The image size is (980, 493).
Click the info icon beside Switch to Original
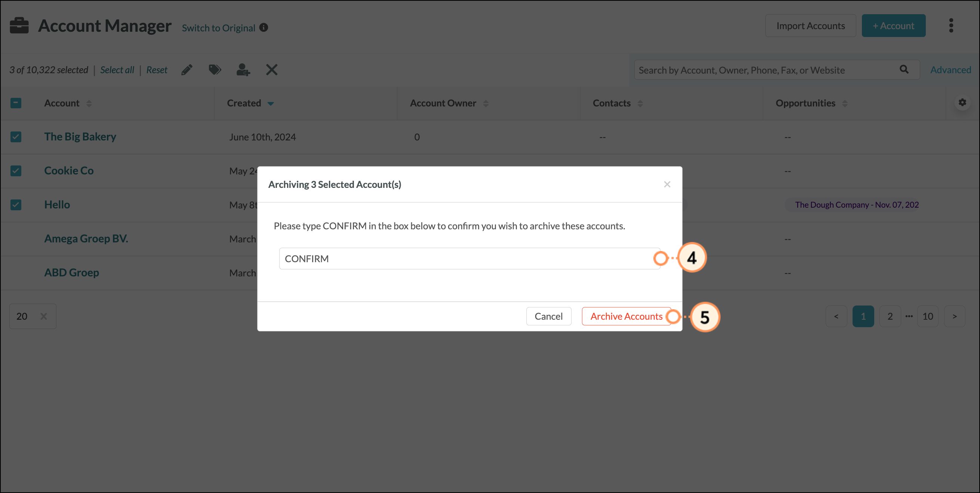[x=264, y=27]
